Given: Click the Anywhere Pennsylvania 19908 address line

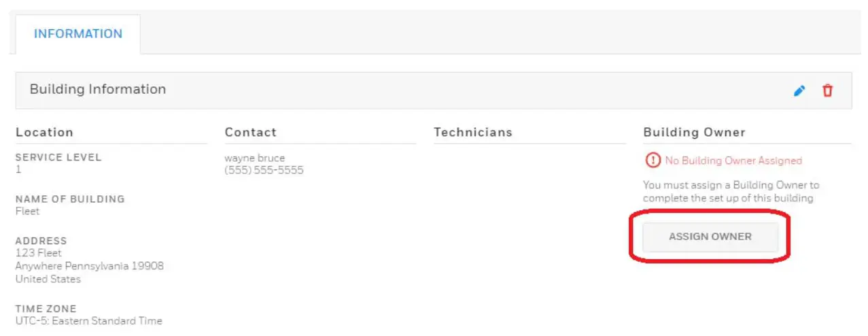Looking at the screenshot, I should 90,266.
